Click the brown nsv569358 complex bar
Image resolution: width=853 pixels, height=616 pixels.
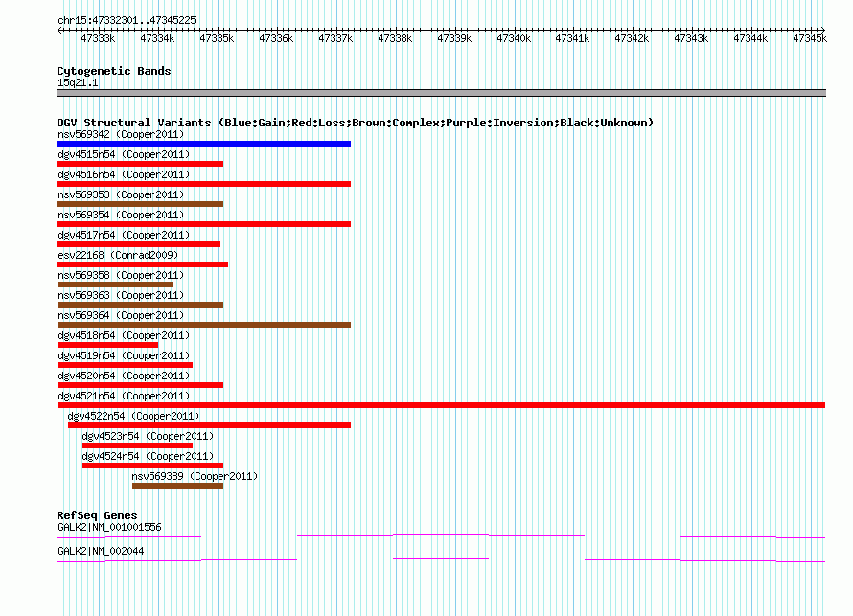click(114, 285)
